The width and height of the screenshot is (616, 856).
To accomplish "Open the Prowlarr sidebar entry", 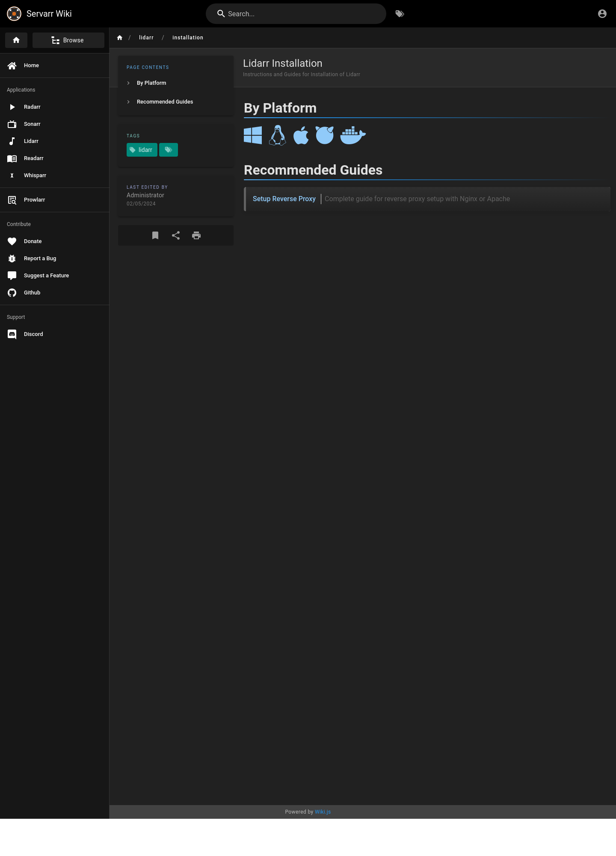I will (x=54, y=200).
